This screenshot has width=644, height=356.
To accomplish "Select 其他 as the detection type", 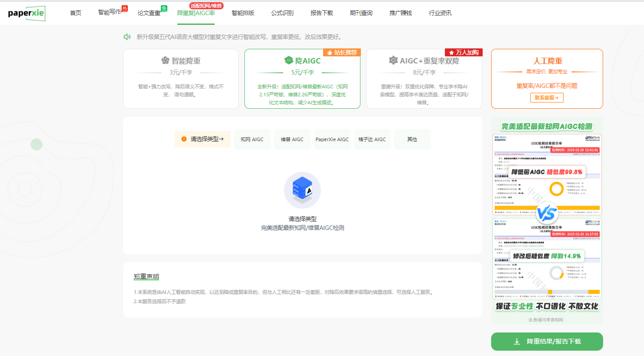I will [412, 139].
